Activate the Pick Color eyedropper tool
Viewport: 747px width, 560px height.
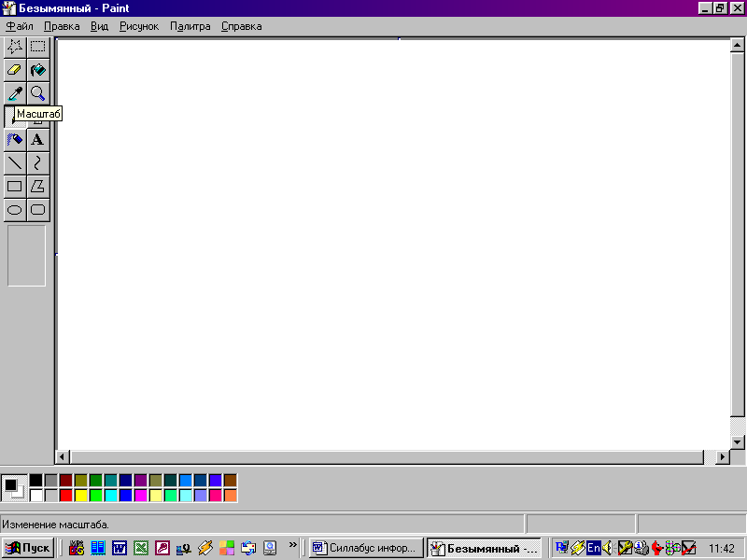[15, 93]
